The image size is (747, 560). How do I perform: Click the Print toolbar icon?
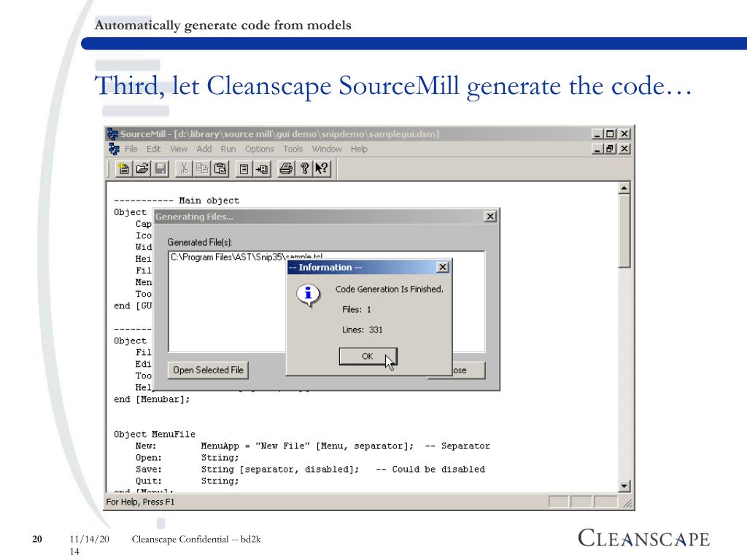click(x=286, y=168)
